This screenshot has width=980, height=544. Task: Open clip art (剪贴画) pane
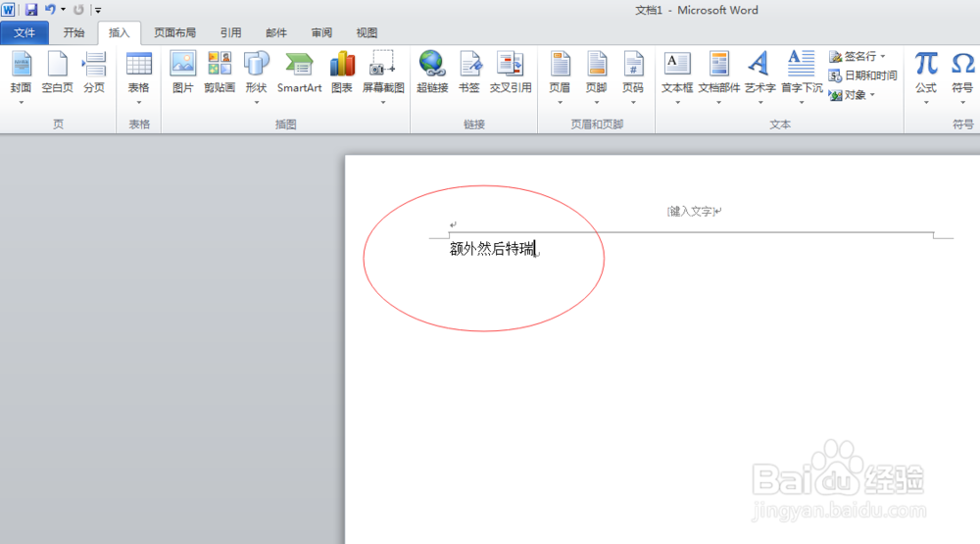pyautogui.click(x=220, y=72)
